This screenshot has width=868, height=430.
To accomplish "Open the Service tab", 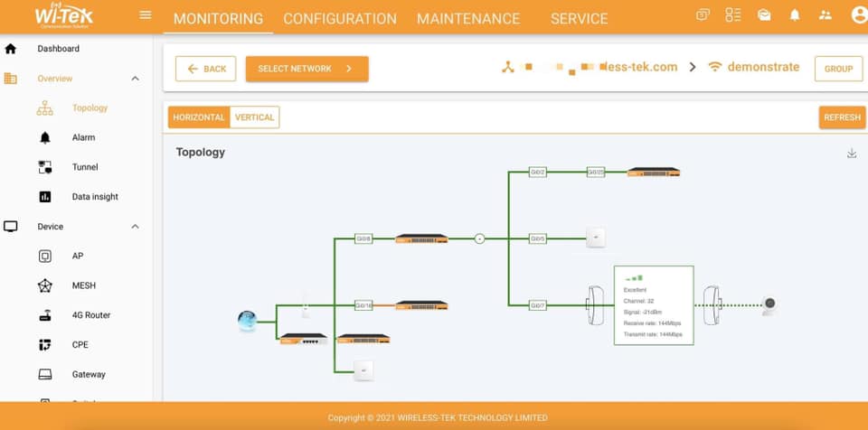I will (x=579, y=18).
